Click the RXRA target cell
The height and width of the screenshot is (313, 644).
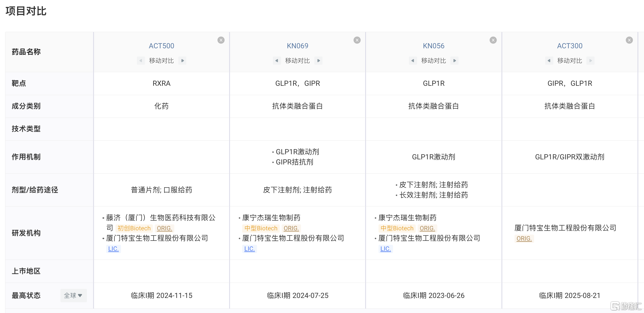click(161, 83)
